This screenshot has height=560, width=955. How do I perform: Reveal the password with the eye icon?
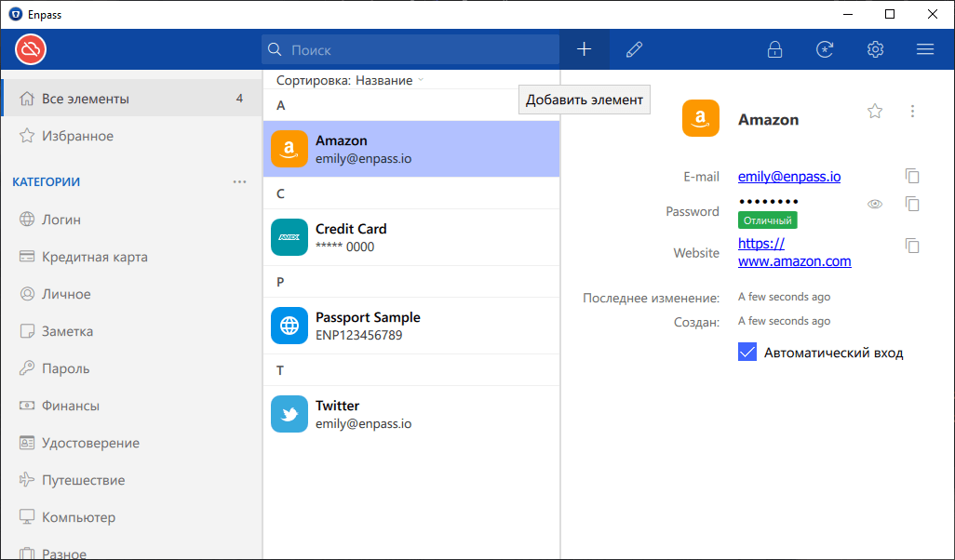point(875,204)
